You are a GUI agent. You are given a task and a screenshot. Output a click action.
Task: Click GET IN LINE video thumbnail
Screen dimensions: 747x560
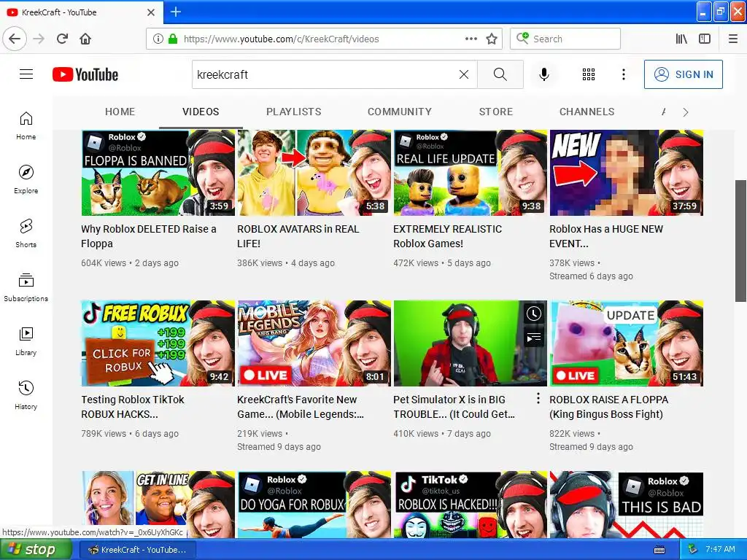pos(158,505)
